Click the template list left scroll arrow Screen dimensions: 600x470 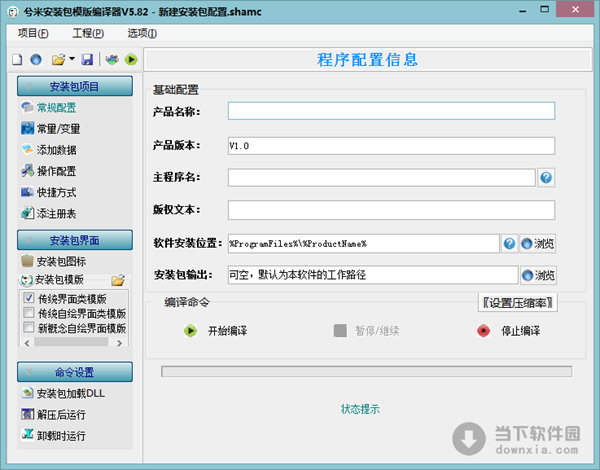[x=27, y=343]
